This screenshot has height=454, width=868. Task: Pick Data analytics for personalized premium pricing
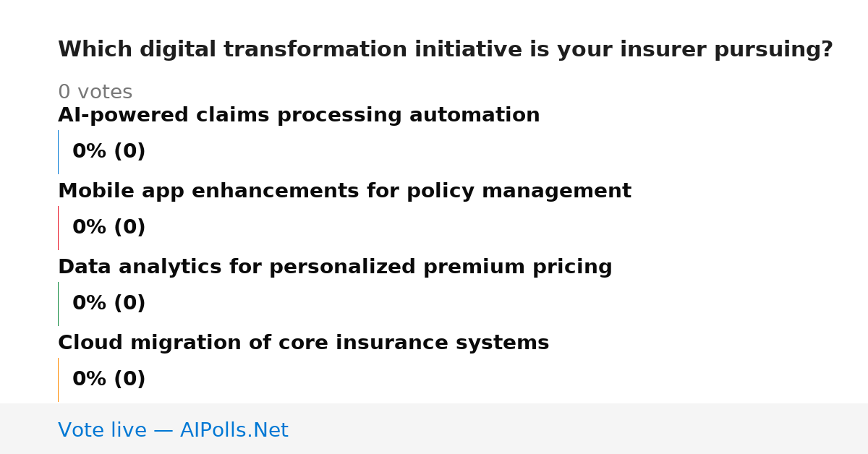point(335,267)
